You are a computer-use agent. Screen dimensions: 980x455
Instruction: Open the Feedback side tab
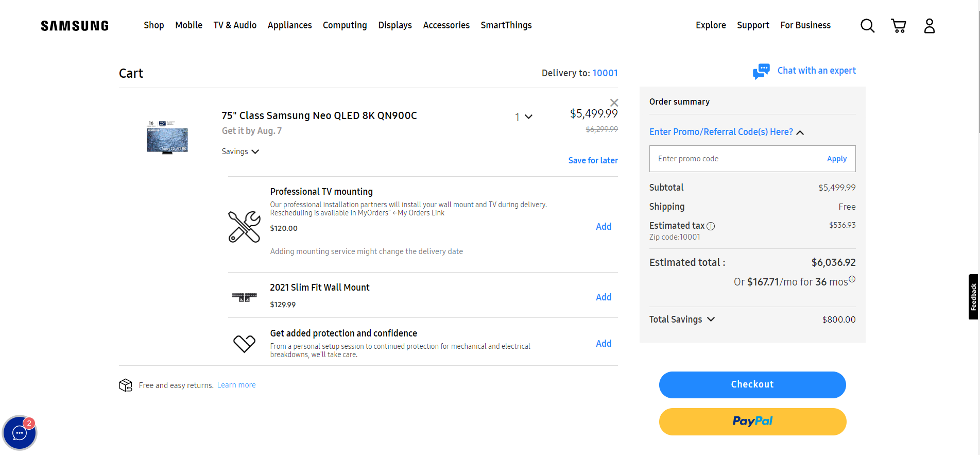click(x=973, y=297)
